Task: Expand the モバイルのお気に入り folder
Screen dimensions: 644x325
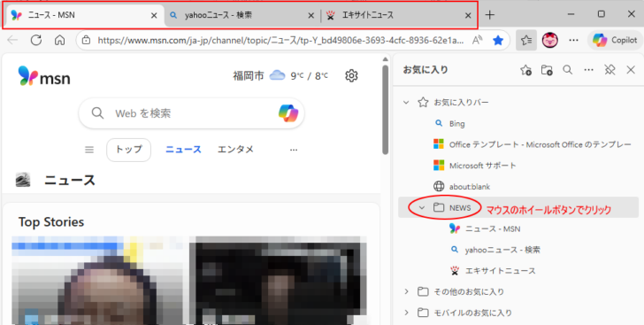Action: click(x=406, y=313)
